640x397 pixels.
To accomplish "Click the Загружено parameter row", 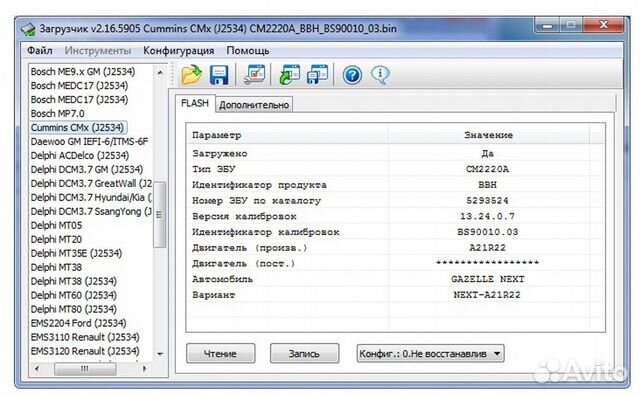I will pyautogui.click(x=395, y=153).
